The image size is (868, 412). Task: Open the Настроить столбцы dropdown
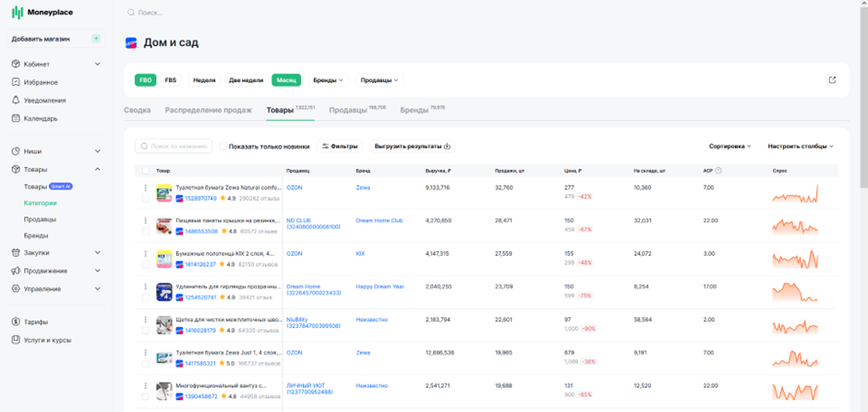(801, 146)
